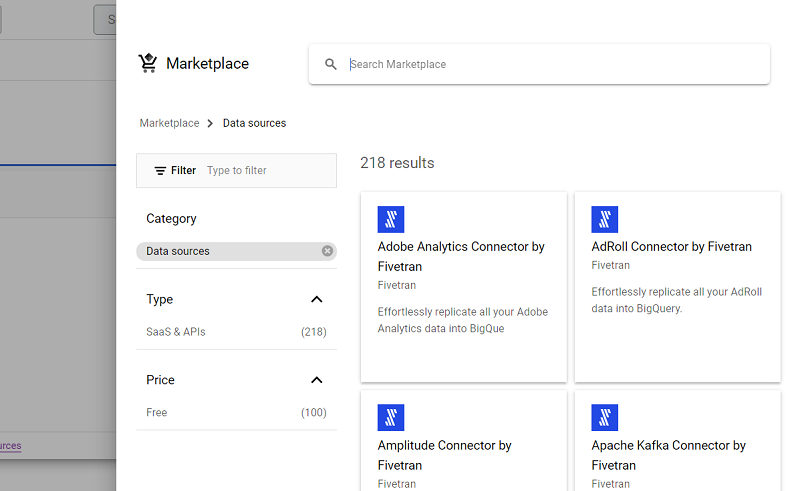The width and height of the screenshot is (800, 491).
Task: Open Amplitude Connector by Fivetran title
Action: coord(445,455)
